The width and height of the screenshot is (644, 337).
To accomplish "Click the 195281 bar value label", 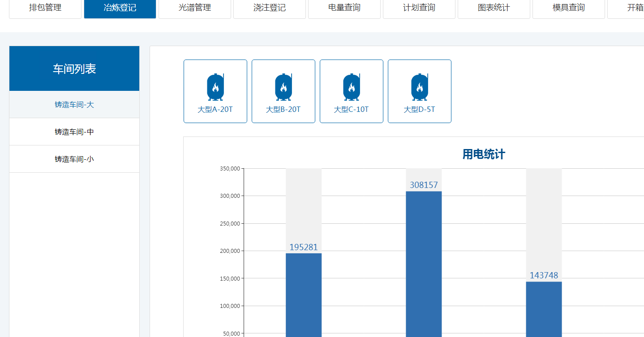I will 304,247.
